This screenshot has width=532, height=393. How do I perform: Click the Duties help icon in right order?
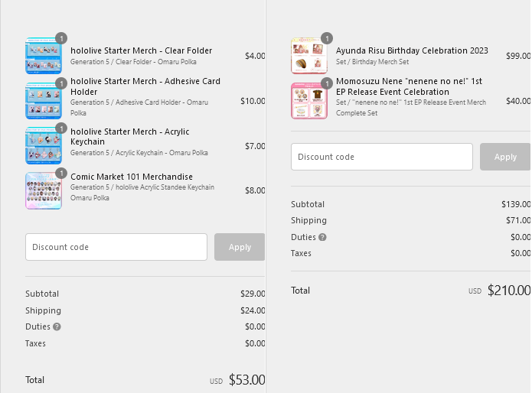(322, 238)
